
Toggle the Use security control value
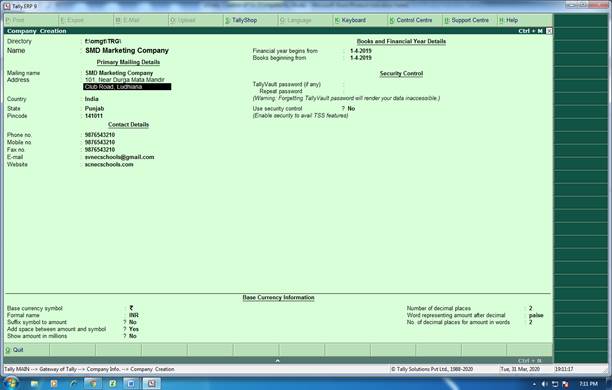pos(351,109)
